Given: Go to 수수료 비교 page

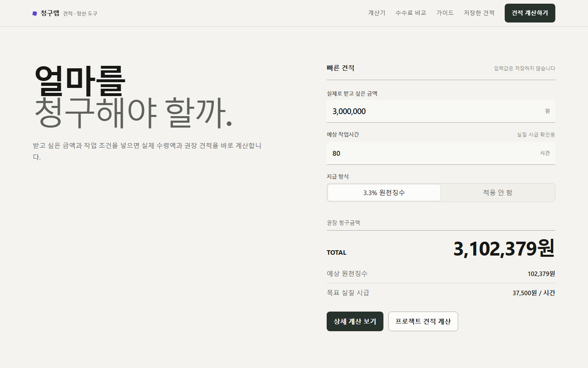Looking at the screenshot, I should point(410,13).
